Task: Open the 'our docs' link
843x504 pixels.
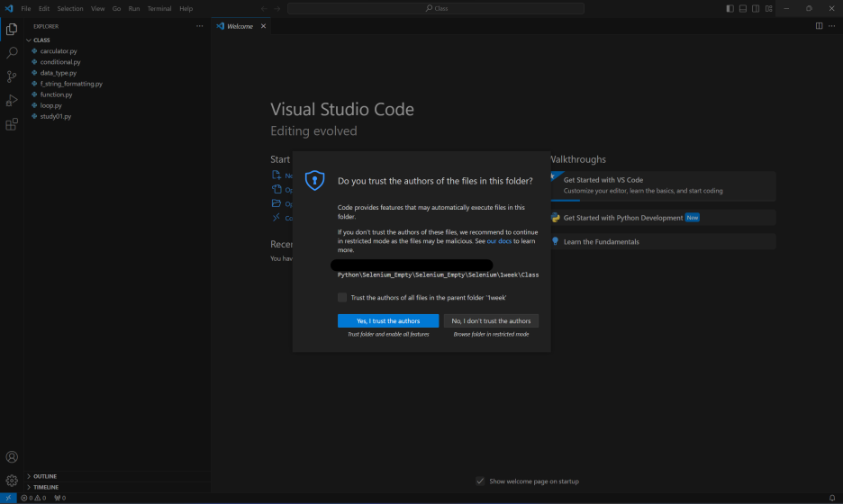Action: pos(499,241)
